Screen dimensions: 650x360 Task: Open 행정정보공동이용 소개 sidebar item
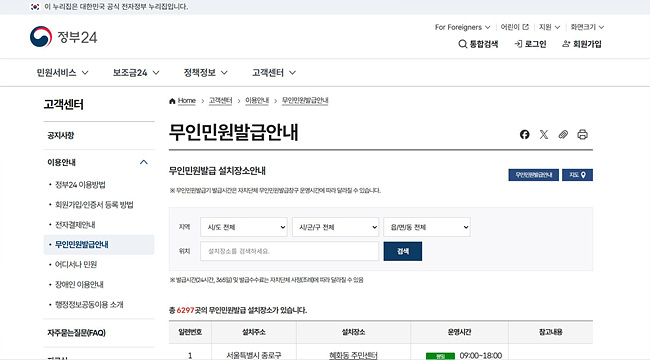point(89,304)
